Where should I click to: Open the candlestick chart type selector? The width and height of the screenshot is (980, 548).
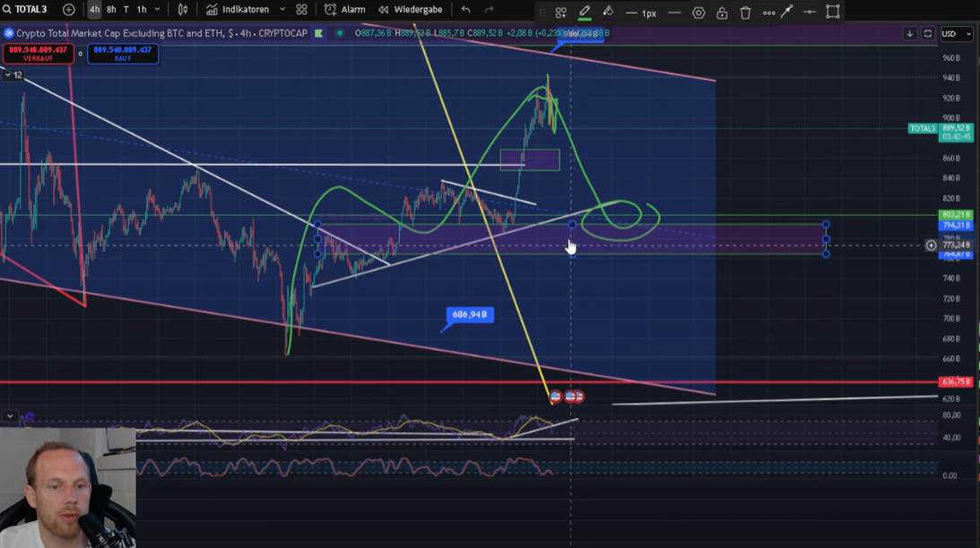click(x=183, y=9)
